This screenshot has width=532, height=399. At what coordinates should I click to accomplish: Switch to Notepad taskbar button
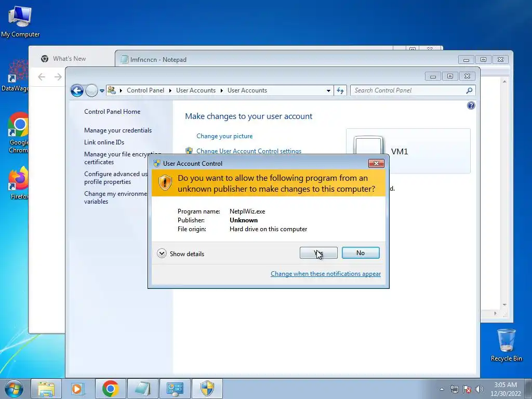[x=142, y=389]
